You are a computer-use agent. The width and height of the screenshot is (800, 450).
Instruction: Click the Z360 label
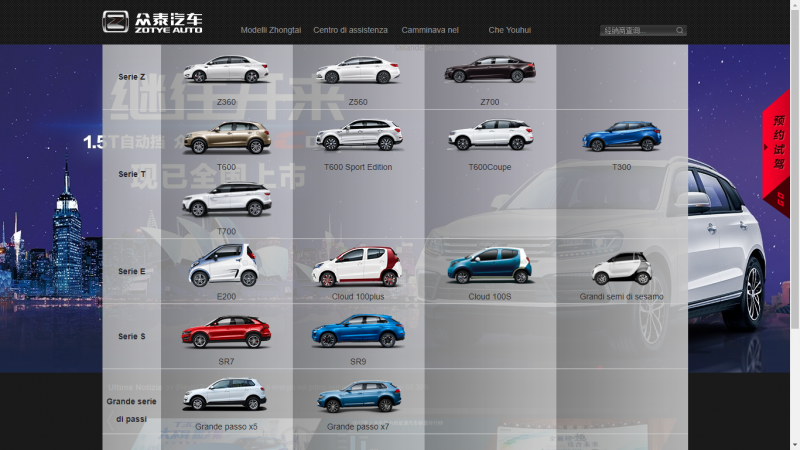[x=226, y=102]
